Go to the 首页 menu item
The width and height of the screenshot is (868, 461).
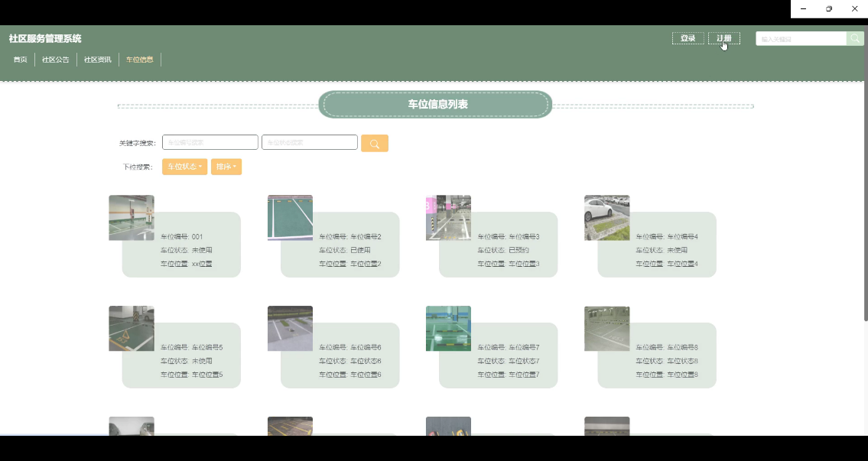21,60
